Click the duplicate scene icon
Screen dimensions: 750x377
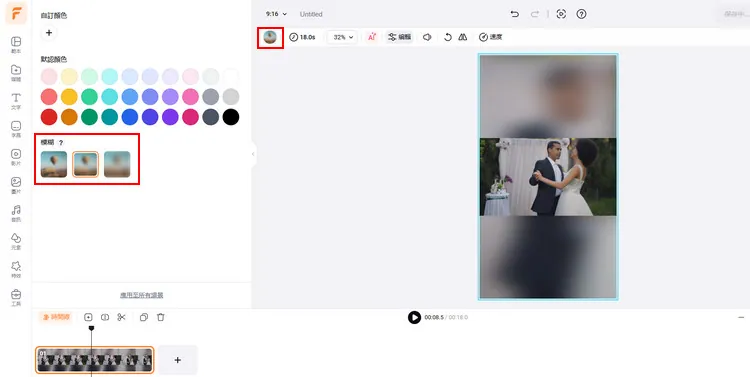[143, 317]
